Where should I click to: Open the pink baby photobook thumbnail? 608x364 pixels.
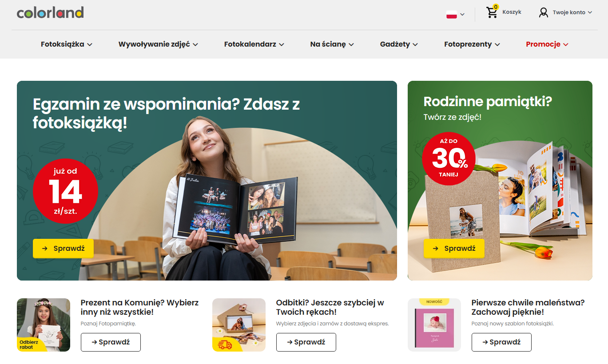[434, 325]
